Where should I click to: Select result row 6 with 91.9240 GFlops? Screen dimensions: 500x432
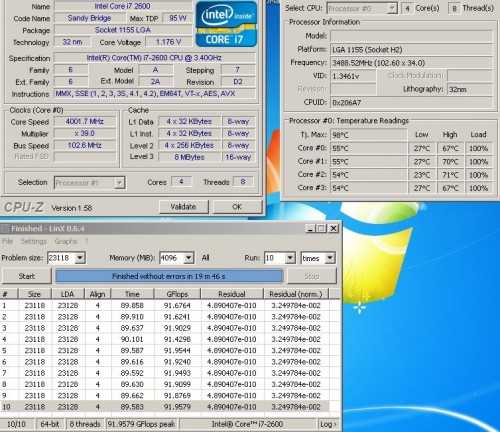[165, 362]
